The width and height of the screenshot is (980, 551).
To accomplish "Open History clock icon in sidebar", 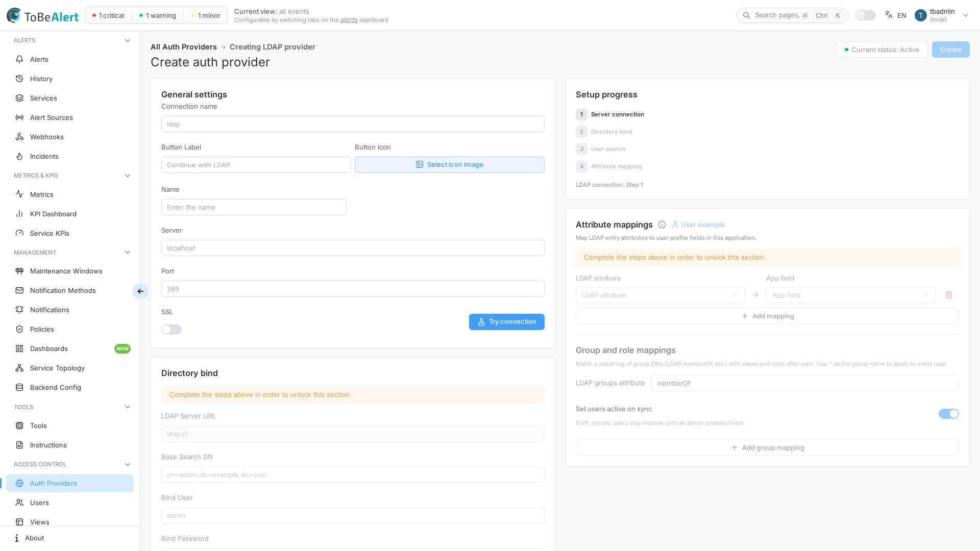I will pyautogui.click(x=19, y=79).
